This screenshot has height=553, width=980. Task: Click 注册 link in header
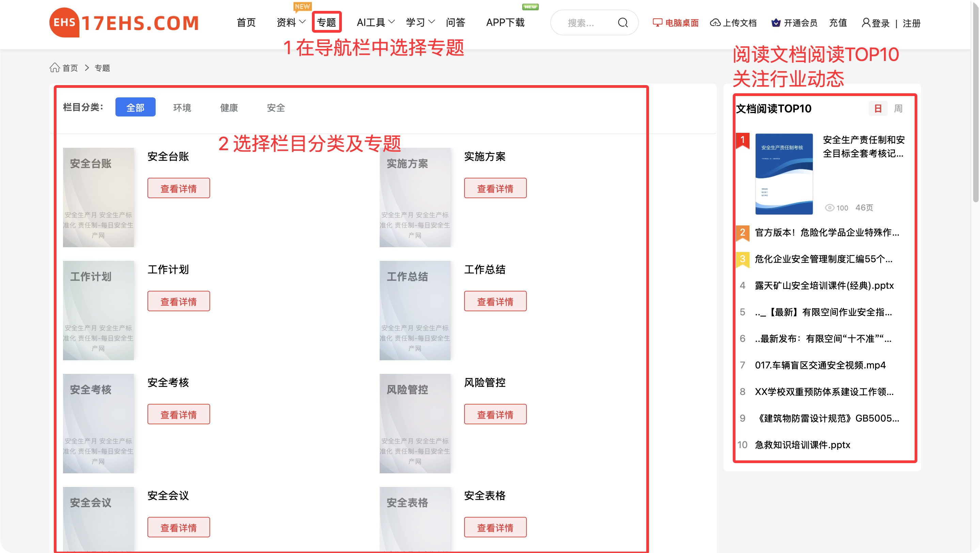[912, 23]
